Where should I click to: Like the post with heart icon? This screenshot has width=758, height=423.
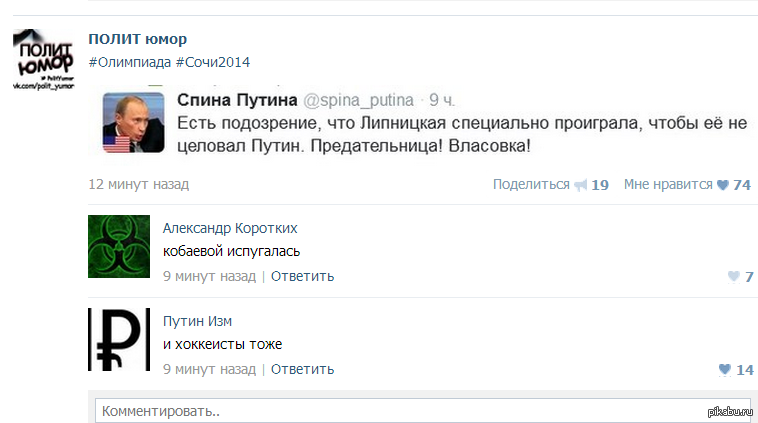[x=722, y=185]
